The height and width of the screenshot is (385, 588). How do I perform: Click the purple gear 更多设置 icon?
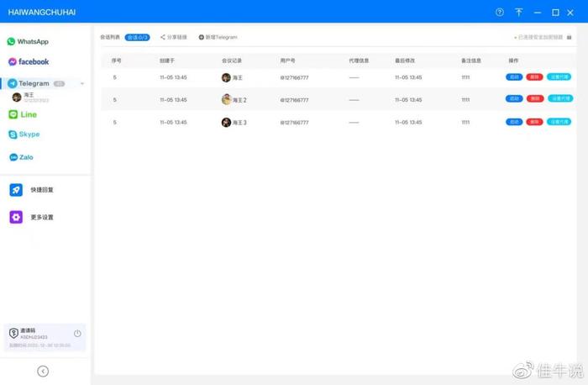tap(16, 217)
